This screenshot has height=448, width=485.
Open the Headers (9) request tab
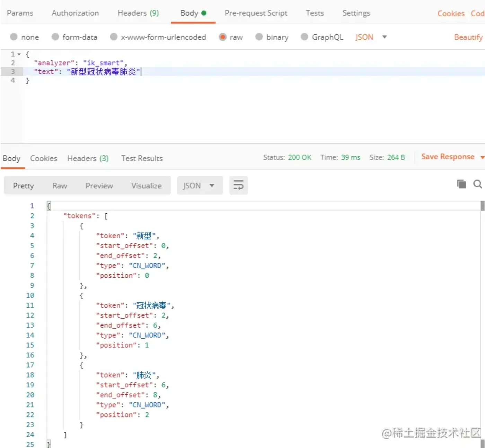(138, 13)
